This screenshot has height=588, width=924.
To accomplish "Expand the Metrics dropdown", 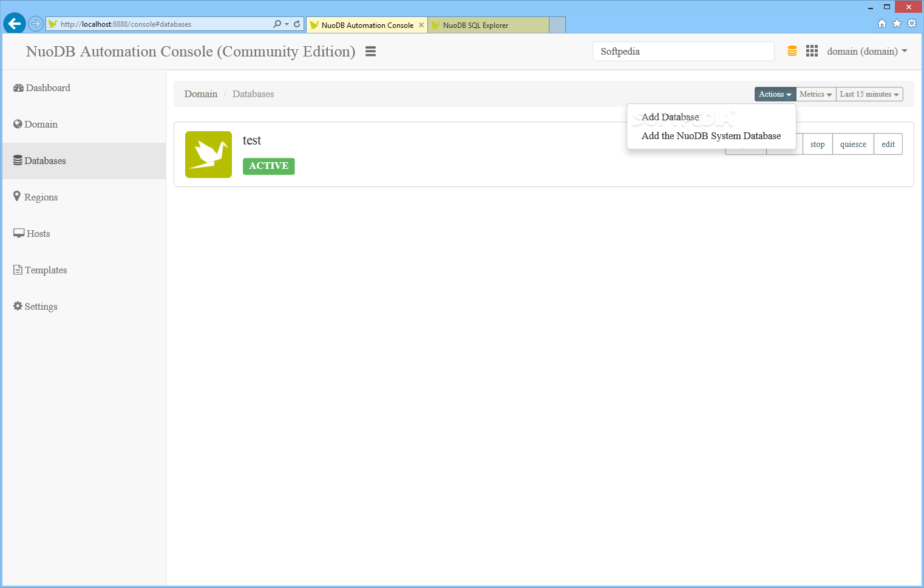I will (816, 94).
